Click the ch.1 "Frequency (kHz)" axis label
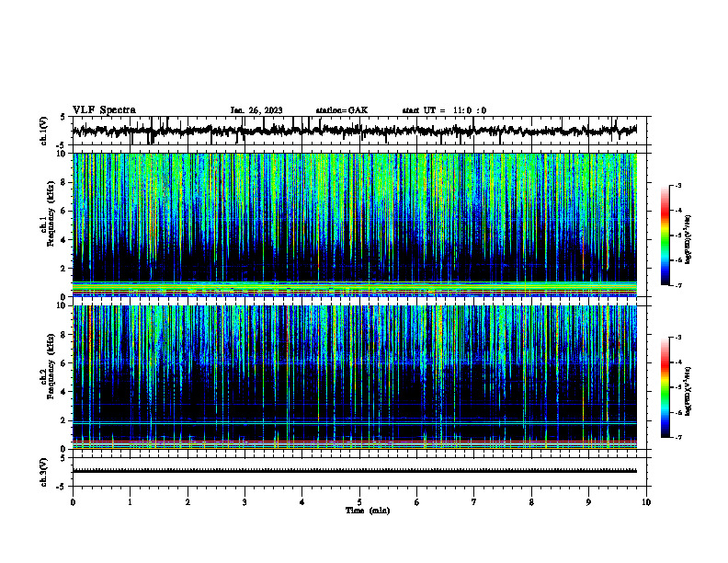The height and width of the screenshot is (563, 728). [x=51, y=213]
